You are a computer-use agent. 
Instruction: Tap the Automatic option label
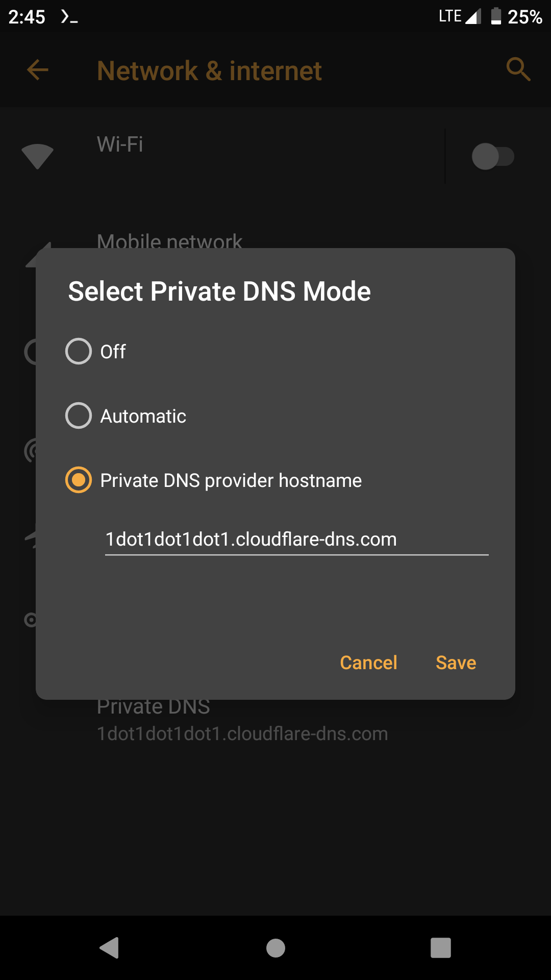[143, 416]
